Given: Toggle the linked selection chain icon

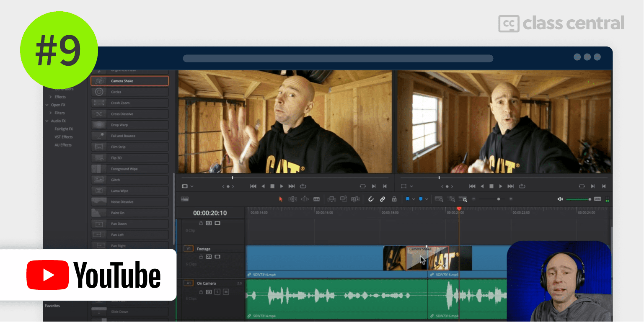Looking at the screenshot, I should (383, 199).
